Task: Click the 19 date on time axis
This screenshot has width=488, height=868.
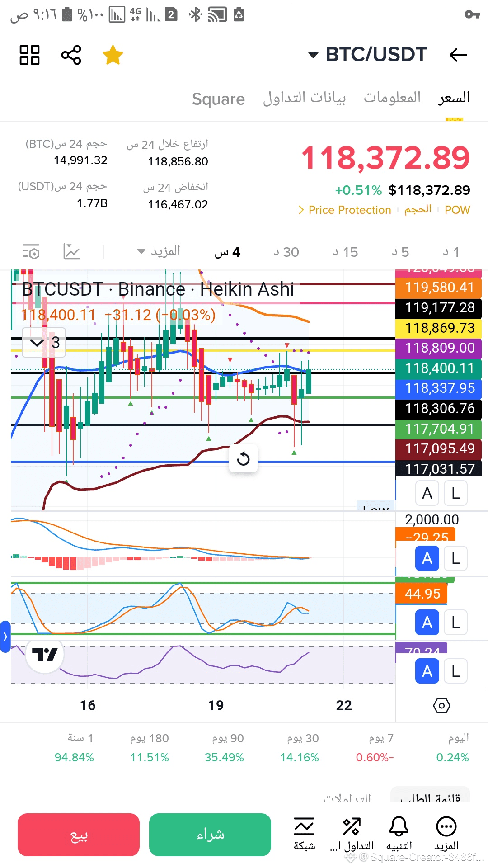Action: [216, 705]
